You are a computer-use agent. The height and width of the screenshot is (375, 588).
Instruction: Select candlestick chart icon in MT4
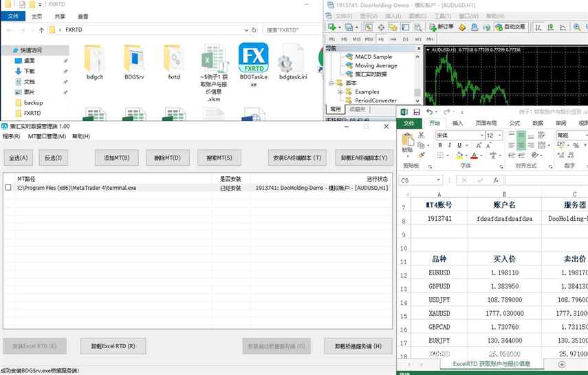click(550, 27)
